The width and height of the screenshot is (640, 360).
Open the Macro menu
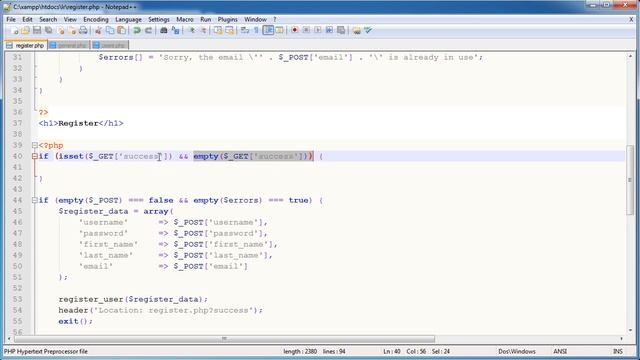(x=184, y=19)
